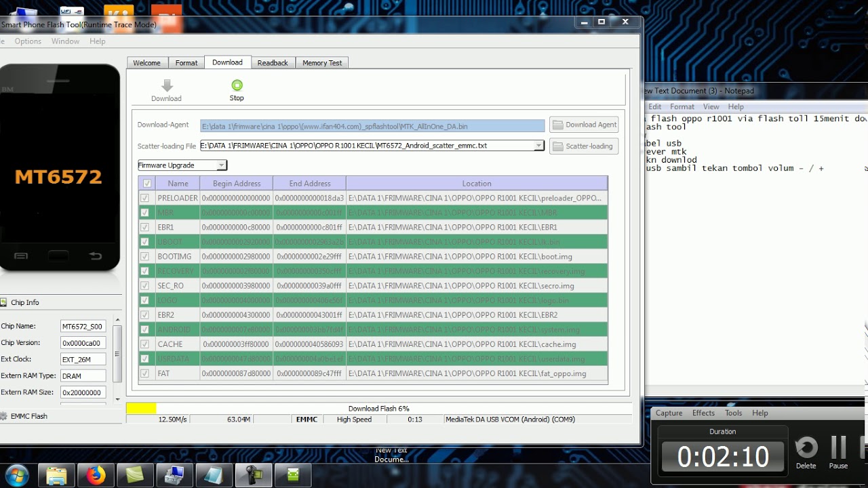Switch to the Format tab
This screenshot has height=488, width=868.
point(186,63)
